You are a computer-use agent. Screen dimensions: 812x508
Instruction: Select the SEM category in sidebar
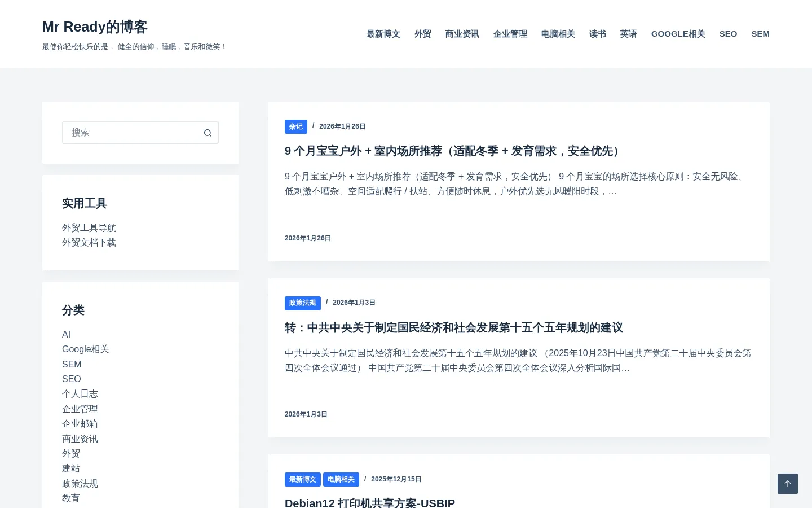(72, 364)
